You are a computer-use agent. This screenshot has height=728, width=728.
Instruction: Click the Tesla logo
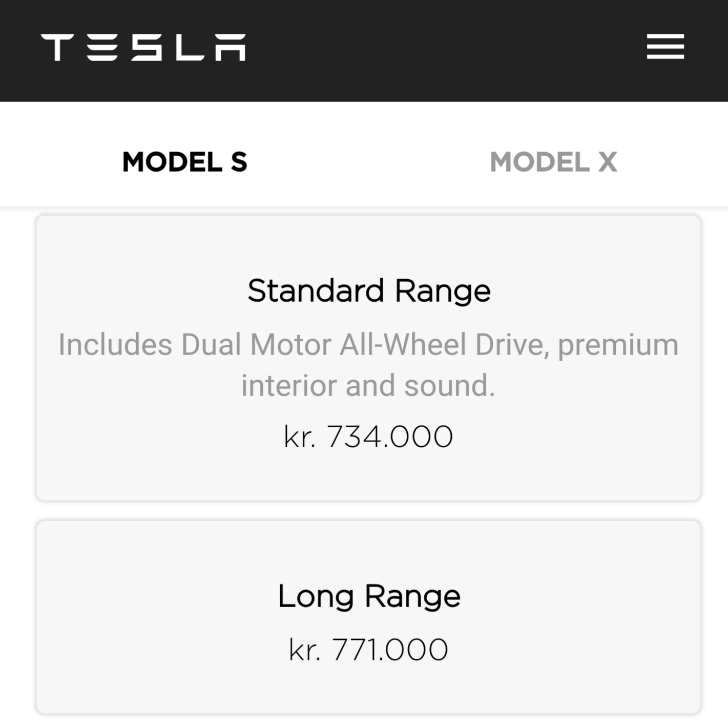tap(143, 47)
